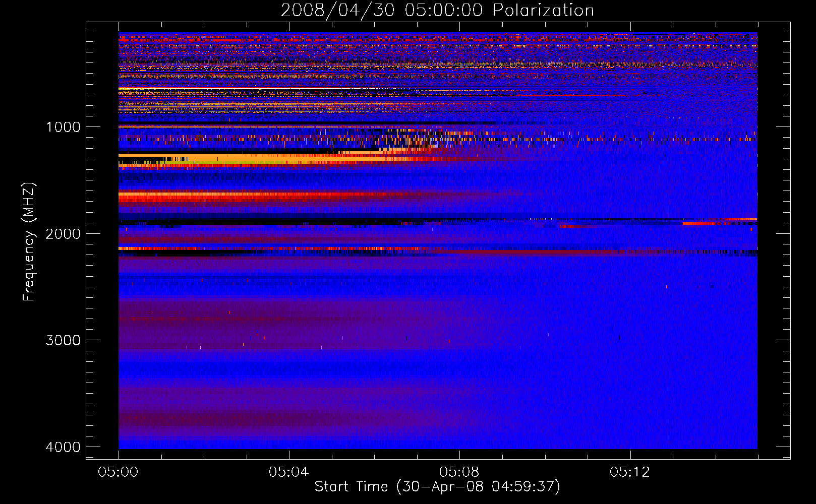Screen dimensions: 816x504
Task: Click the 2000 frequency tick label
Action: [x=63, y=234]
